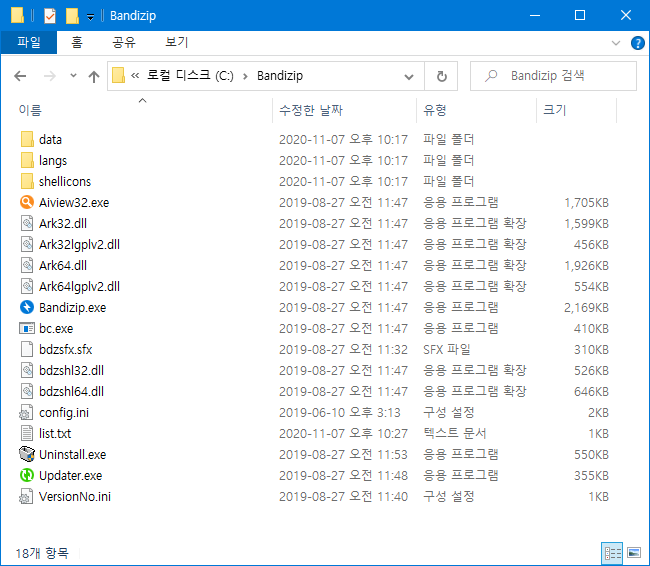Click the 텍스트 문서 type cell
Screen dimensions: 650x566
[x=454, y=434]
